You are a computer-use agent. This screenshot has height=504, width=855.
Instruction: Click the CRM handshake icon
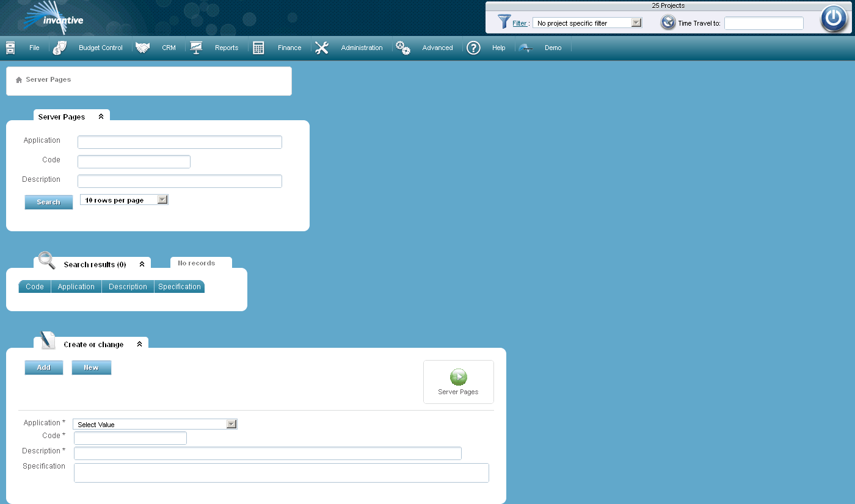point(143,47)
